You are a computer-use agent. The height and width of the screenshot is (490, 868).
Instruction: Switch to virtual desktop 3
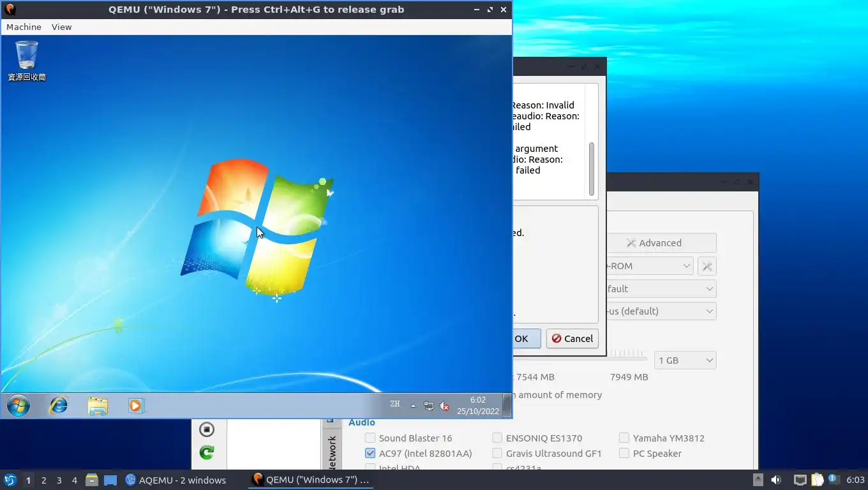point(59,480)
